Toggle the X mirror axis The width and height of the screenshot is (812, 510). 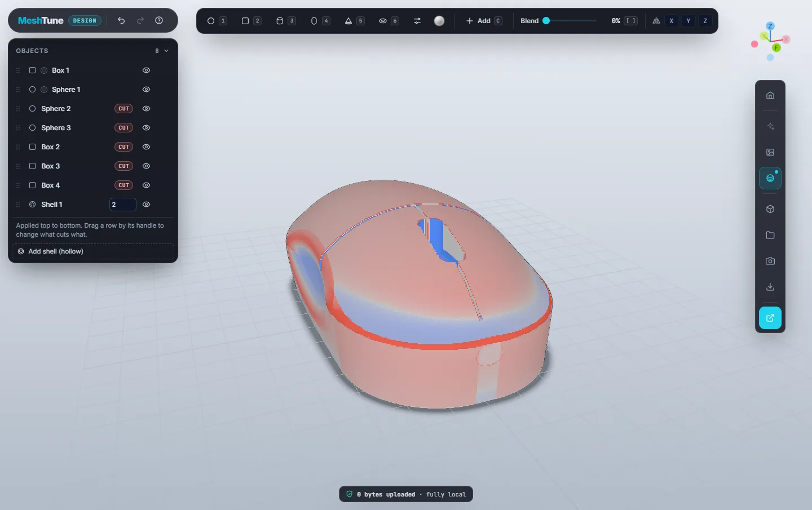[671, 21]
